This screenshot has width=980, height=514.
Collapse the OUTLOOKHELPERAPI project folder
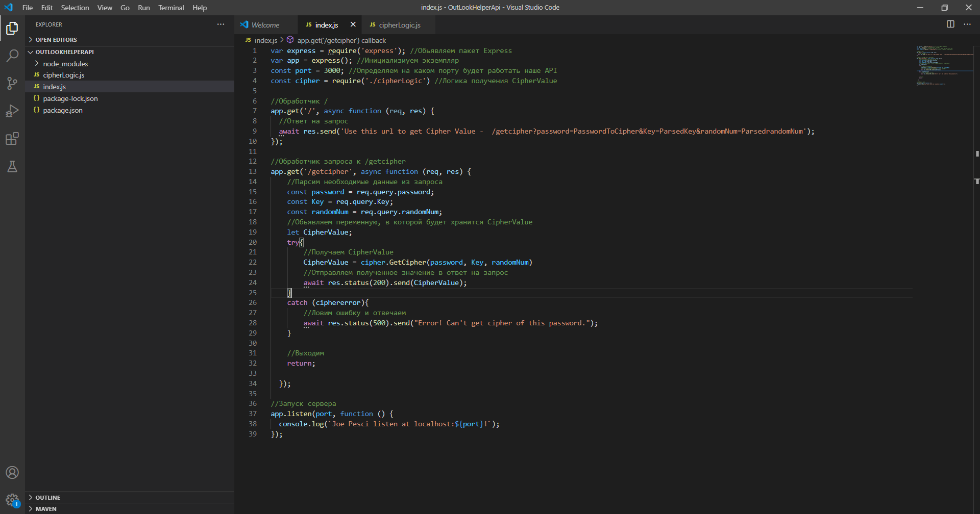pyautogui.click(x=64, y=52)
